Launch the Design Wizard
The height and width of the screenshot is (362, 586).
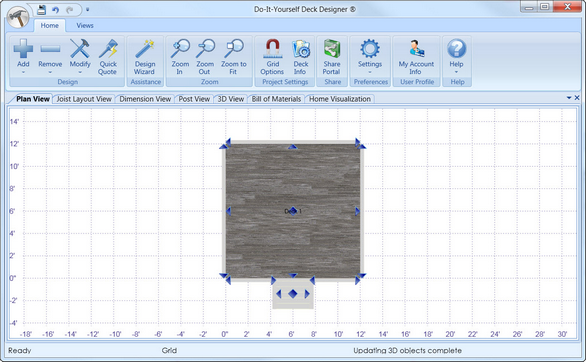pyautogui.click(x=145, y=57)
